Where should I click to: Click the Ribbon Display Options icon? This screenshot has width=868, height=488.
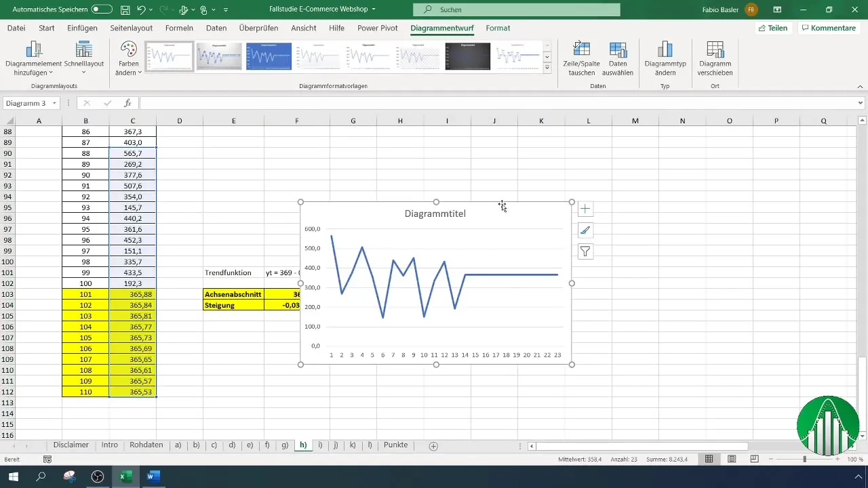click(x=777, y=10)
